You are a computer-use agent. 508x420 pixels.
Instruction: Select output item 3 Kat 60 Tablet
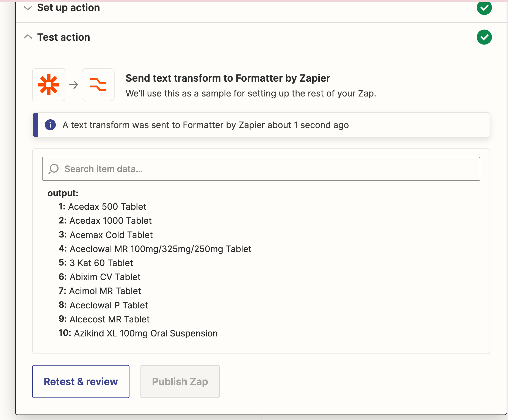pyautogui.click(x=101, y=263)
